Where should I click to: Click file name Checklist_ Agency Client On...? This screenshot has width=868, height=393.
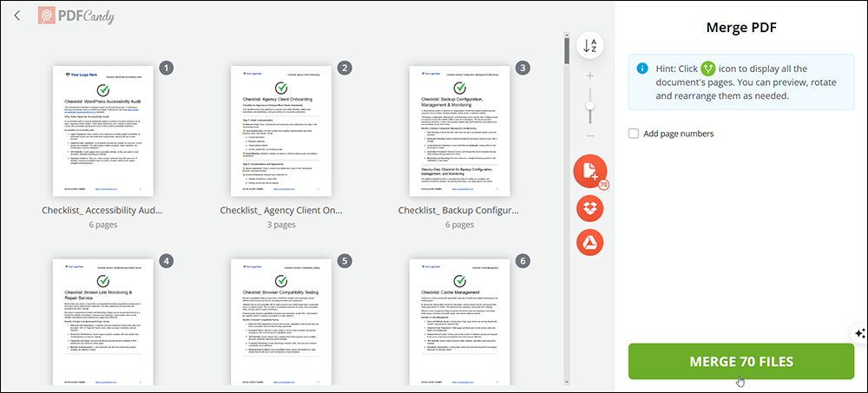point(281,210)
